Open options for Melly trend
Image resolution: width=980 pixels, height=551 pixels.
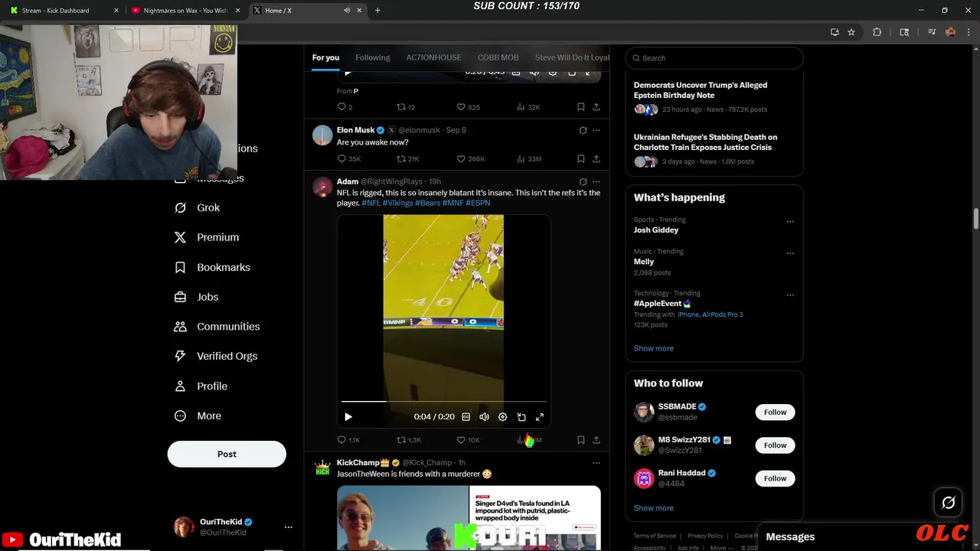(x=790, y=253)
